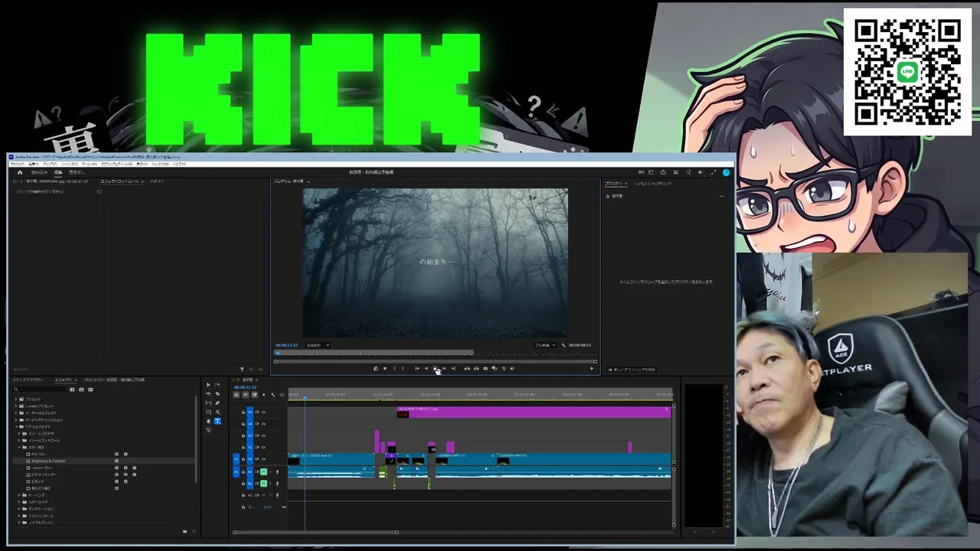Toggle mute M button on track A1

(x=263, y=472)
